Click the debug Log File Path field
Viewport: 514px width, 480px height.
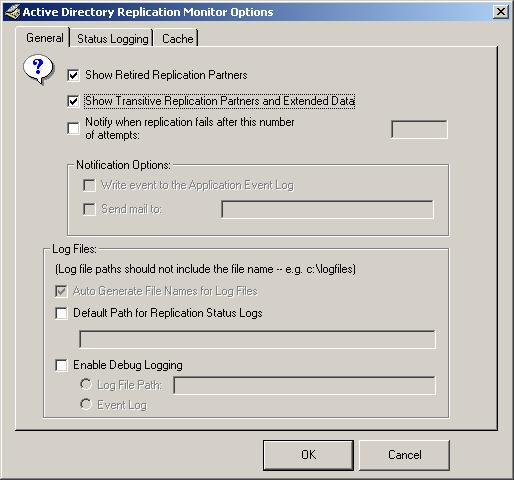click(305, 385)
